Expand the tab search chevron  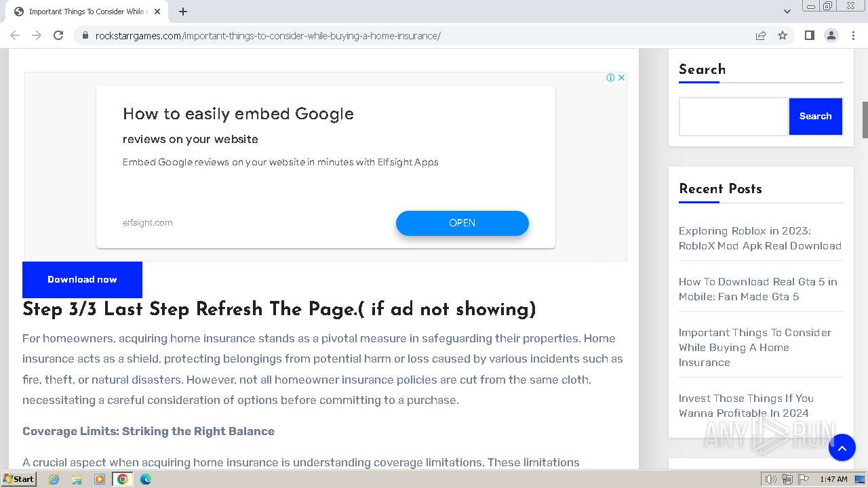click(787, 12)
